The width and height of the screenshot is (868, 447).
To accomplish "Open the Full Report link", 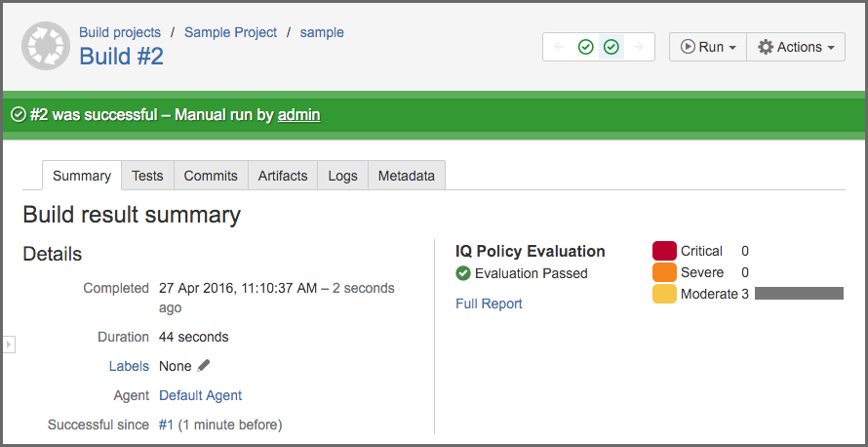I will pos(489,304).
